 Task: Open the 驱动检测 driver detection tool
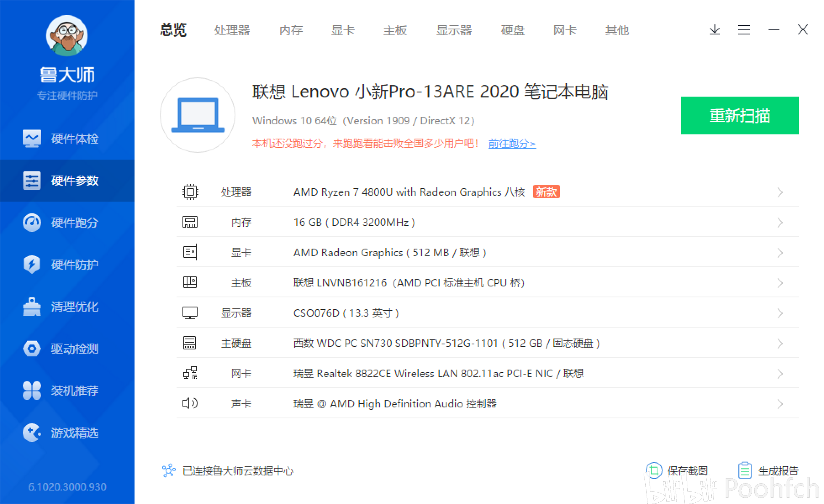[x=67, y=349]
